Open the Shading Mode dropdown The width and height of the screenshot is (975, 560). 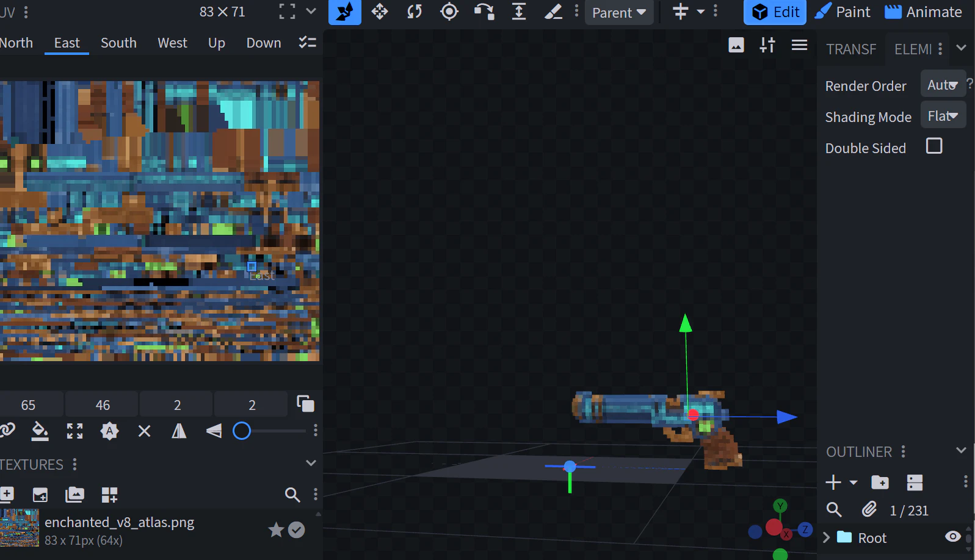(x=943, y=116)
